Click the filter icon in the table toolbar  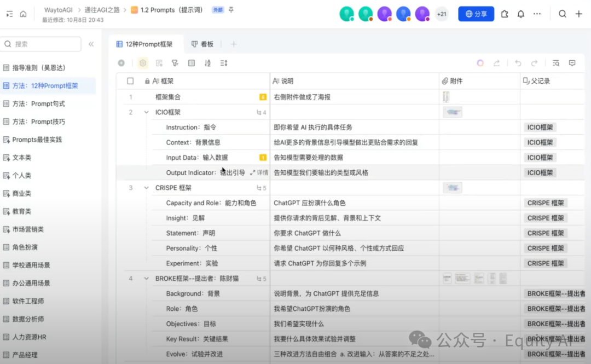coord(175,63)
